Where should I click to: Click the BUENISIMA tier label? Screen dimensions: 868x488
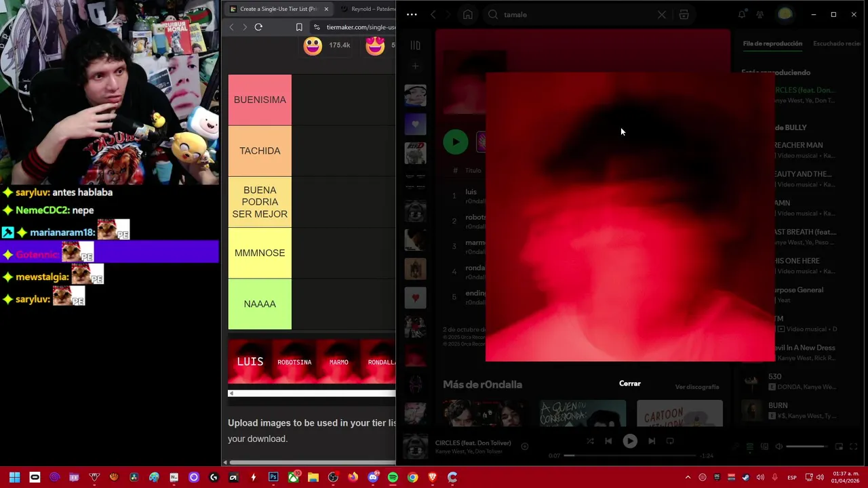click(260, 100)
